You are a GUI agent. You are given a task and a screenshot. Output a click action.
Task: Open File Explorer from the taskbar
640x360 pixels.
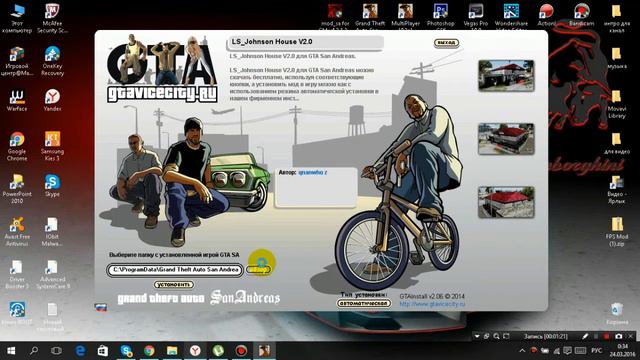pyautogui.click(x=172, y=351)
